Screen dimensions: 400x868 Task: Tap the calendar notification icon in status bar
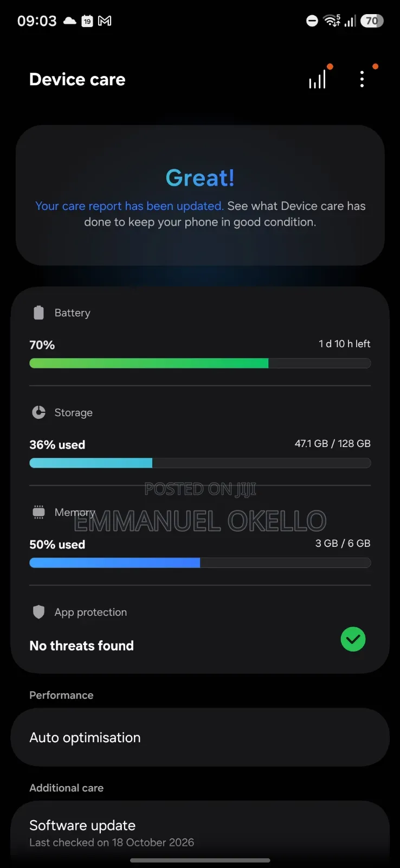click(x=87, y=21)
